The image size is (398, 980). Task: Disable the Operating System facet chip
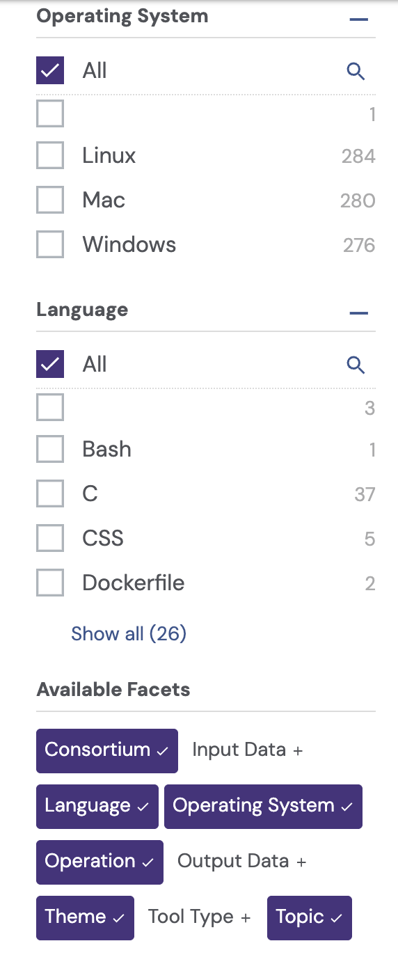[x=263, y=806]
